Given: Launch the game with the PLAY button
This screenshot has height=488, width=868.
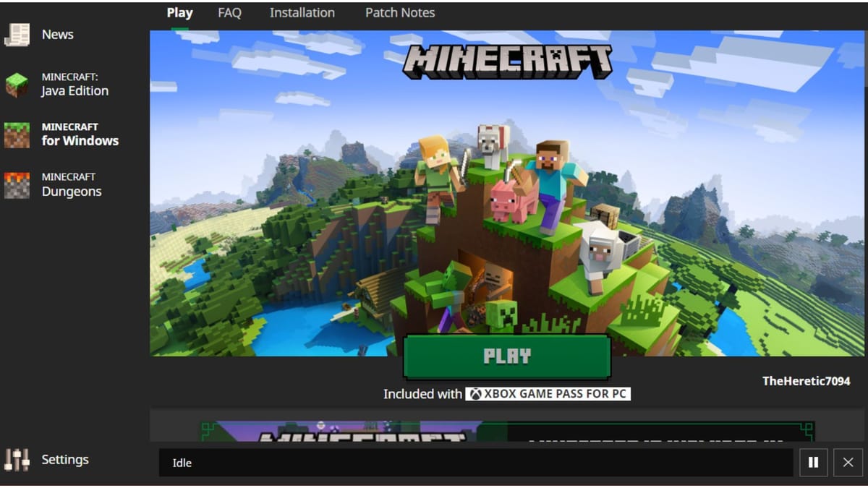Looking at the screenshot, I should (507, 355).
